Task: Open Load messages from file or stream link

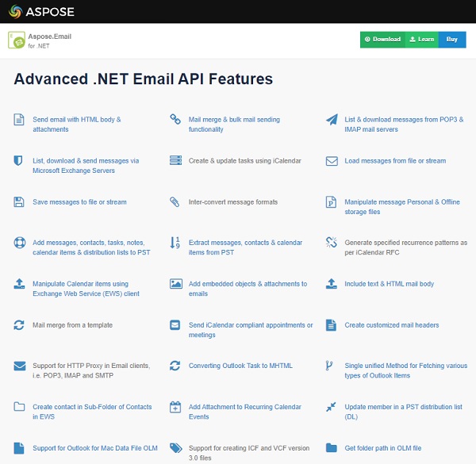Action: [395, 161]
